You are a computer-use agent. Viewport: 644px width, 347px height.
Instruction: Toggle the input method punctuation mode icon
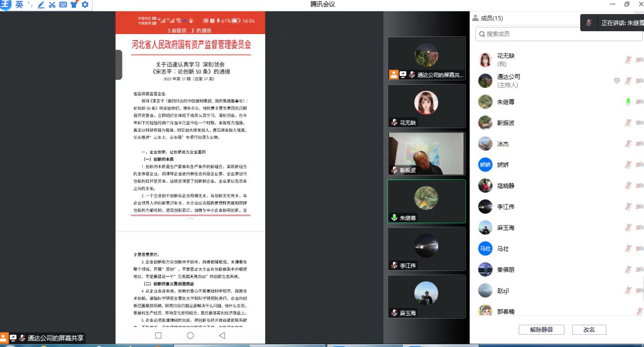click(30, 5)
